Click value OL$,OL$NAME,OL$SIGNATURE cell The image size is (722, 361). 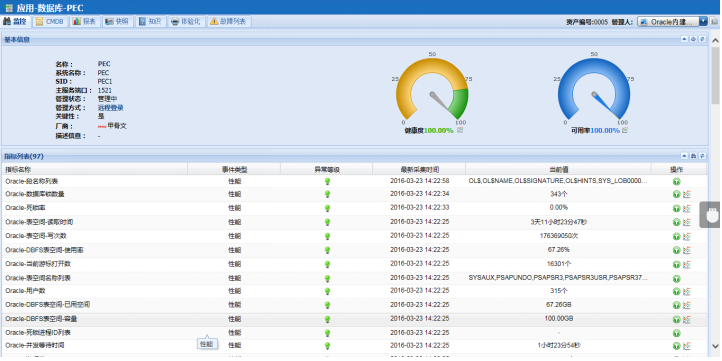pyautogui.click(x=558, y=181)
